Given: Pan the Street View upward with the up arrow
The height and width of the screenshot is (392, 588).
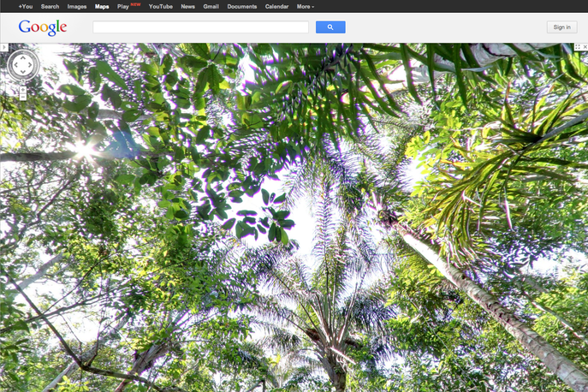Looking at the screenshot, I should [x=22, y=56].
